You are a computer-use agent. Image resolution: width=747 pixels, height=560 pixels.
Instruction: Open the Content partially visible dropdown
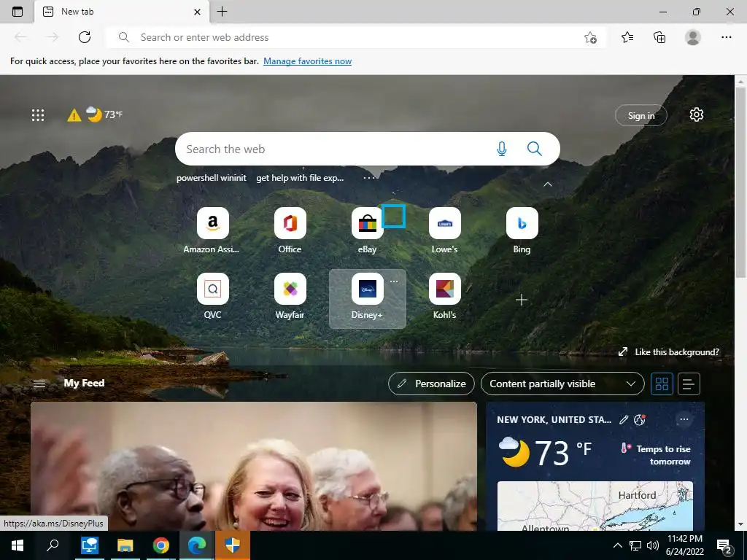562,384
